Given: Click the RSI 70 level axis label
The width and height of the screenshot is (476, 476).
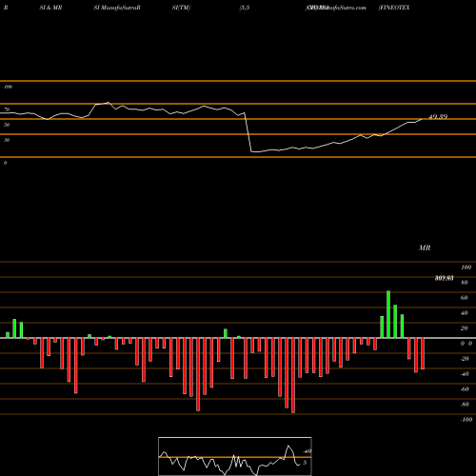Looking at the screenshot, I should (x=7, y=109).
